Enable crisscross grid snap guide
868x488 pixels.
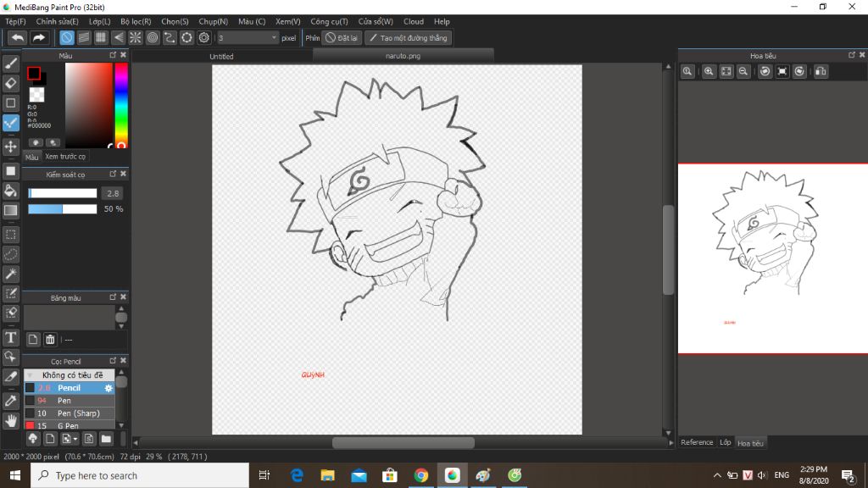(101, 37)
